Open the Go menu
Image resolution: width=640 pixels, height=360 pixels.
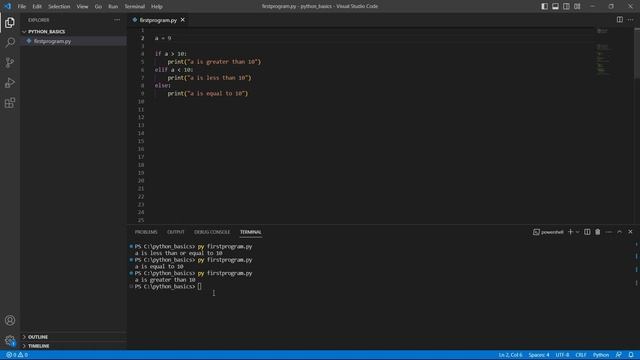coord(98,7)
